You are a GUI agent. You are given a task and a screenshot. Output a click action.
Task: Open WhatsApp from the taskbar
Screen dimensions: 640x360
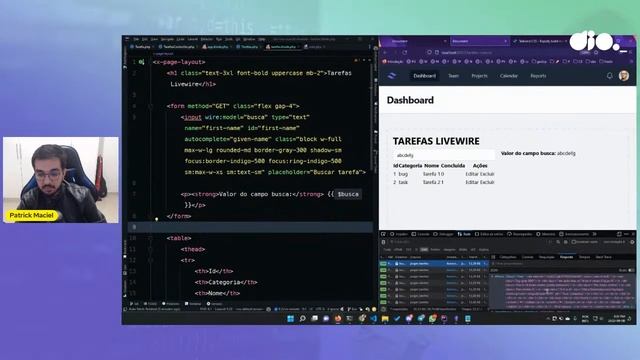[x=432, y=319]
